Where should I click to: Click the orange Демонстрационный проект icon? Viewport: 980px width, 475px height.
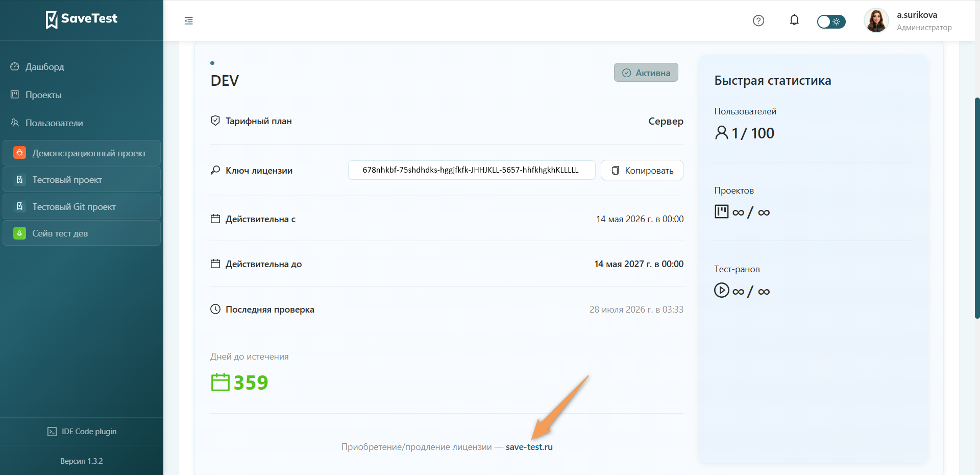tap(19, 153)
